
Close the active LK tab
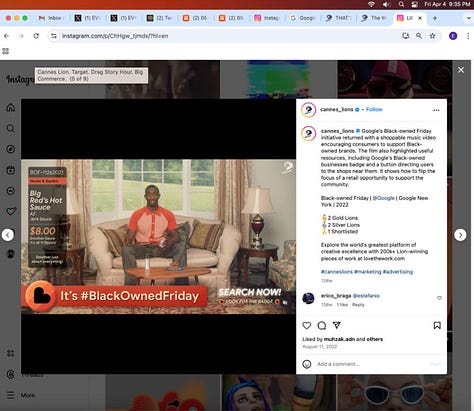tap(420, 18)
